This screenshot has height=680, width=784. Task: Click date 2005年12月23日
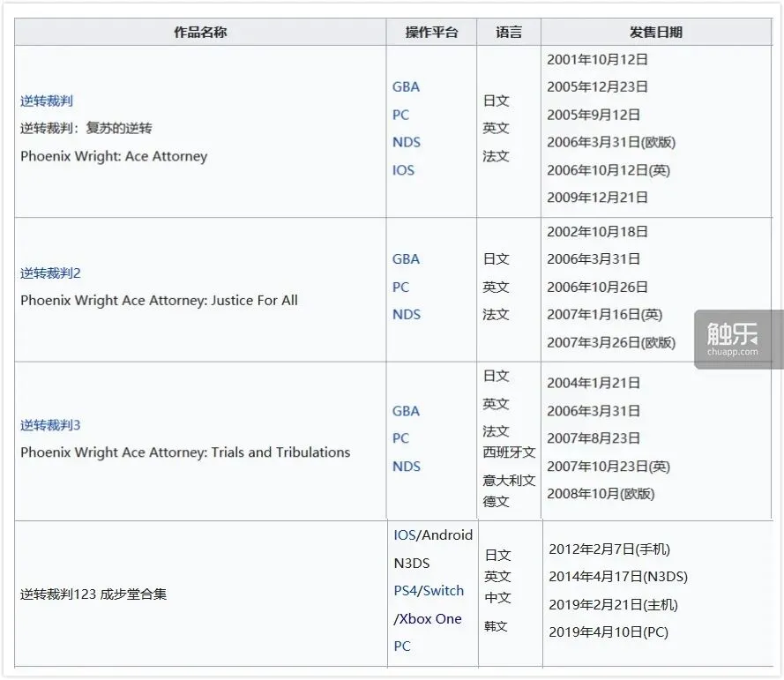598,87
